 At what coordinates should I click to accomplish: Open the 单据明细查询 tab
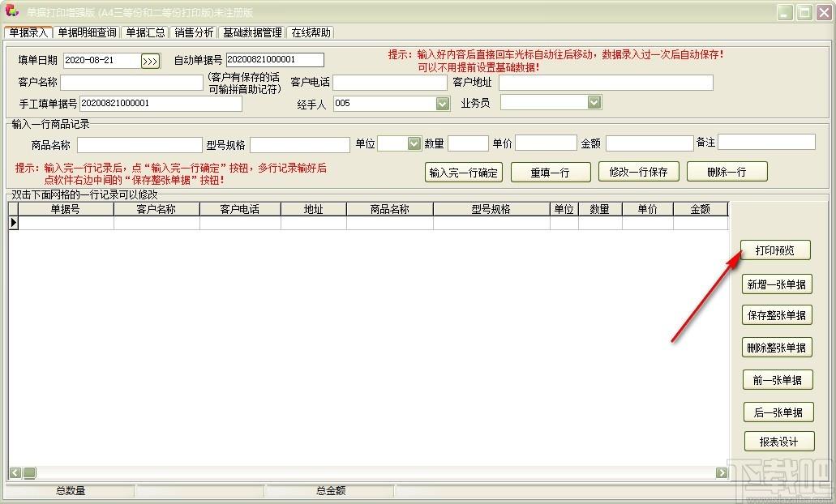click(x=87, y=32)
